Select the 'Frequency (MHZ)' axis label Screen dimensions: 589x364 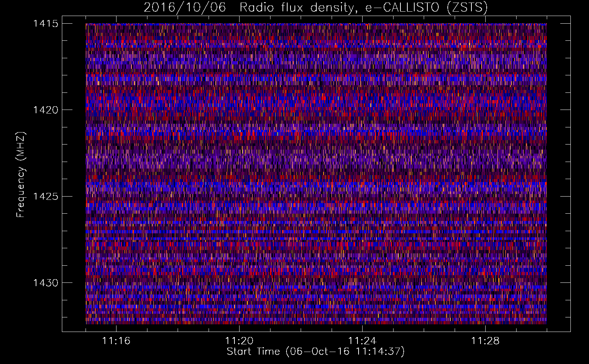[21, 174]
